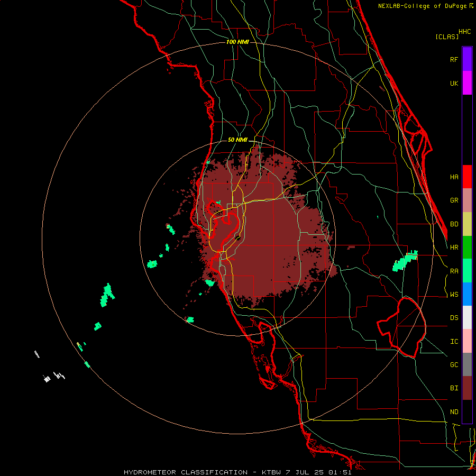Viewport: 476px width, 476px height.
Task: Click the brown BI legend swatch
Action: (x=467, y=388)
